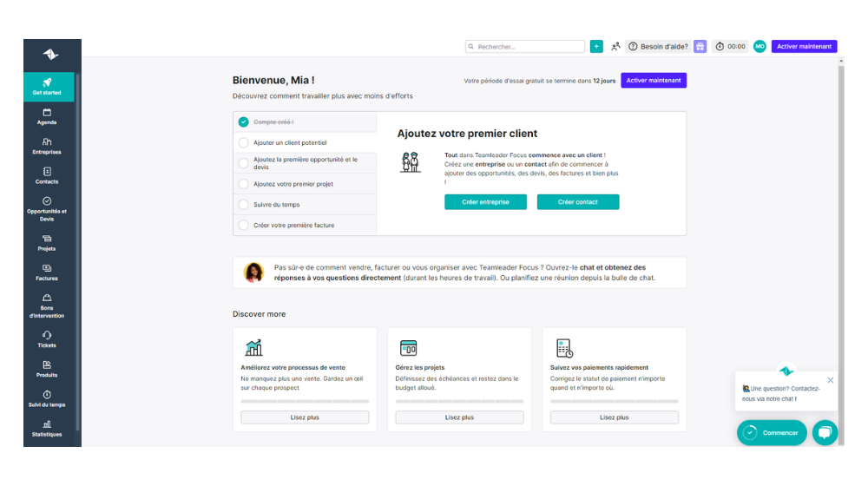Open the Produits section
The image size is (868, 486).
(x=47, y=369)
